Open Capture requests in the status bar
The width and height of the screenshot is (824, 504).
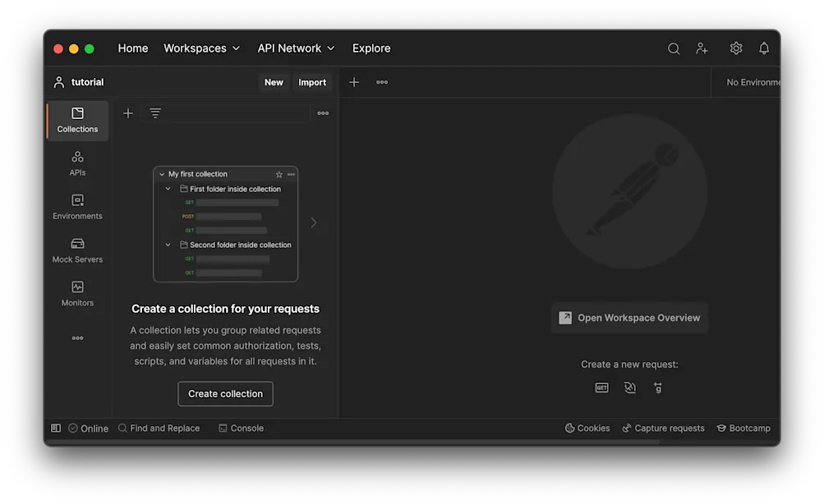point(663,428)
